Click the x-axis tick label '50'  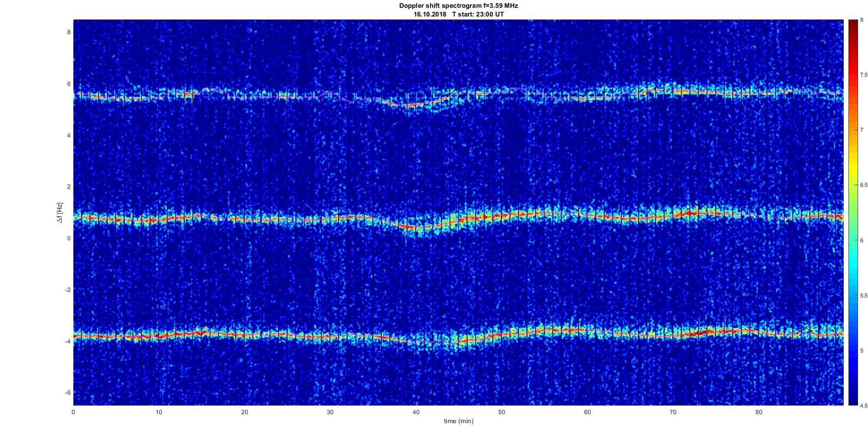[502, 412]
